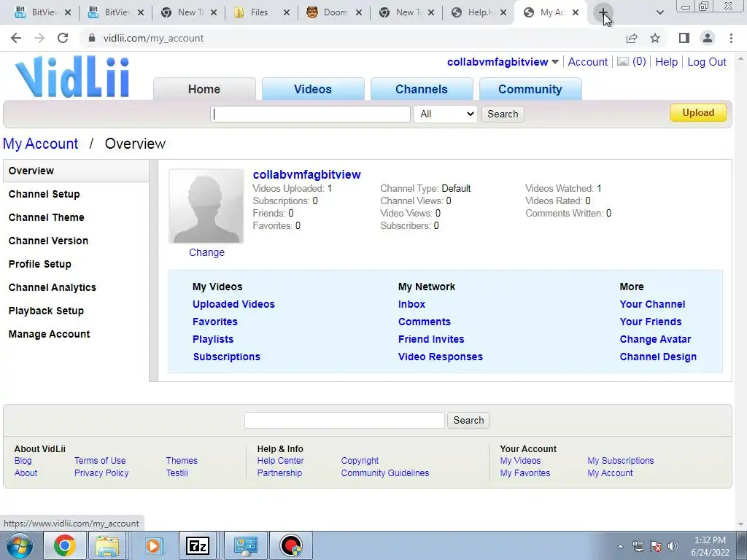747x560 pixels.
Task: Open control panel taskbar icon
Action: [245, 545]
